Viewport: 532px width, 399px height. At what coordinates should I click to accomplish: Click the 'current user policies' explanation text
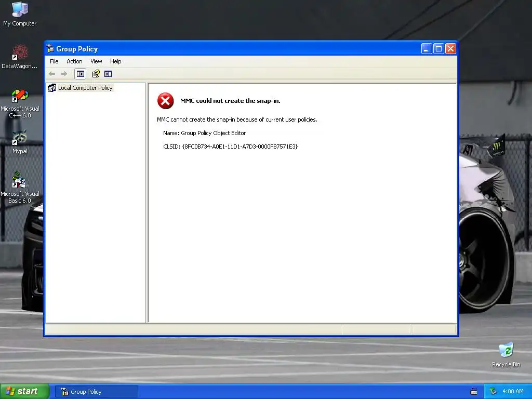237,119
